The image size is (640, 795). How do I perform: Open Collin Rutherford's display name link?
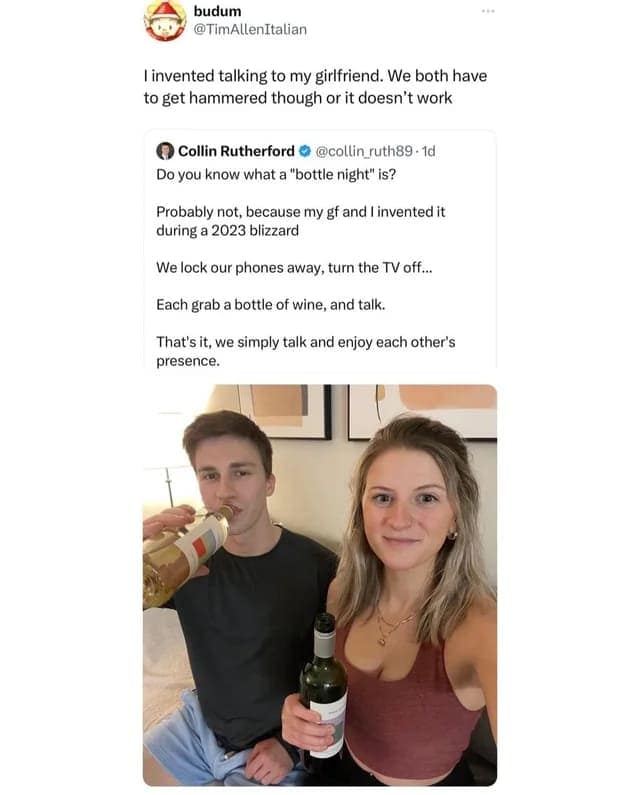(x=236, y=151)
